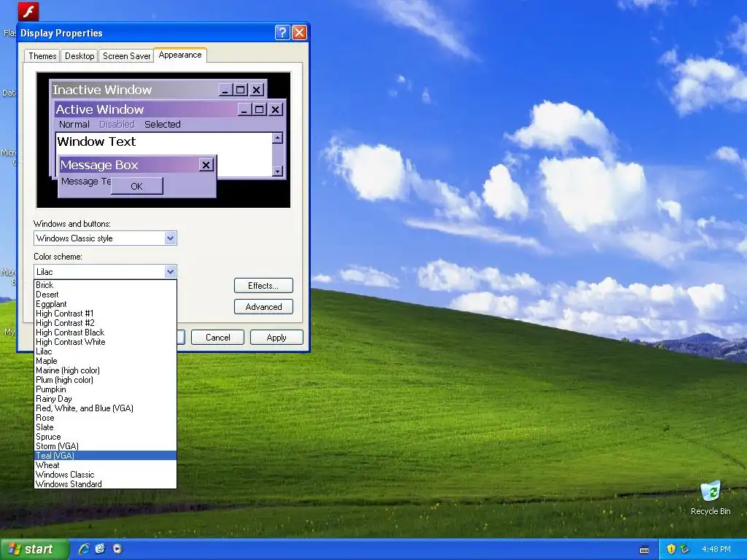The image size is (747, 560).
Task: Choose the Wheat scheme
Action: tap(105, 465)
